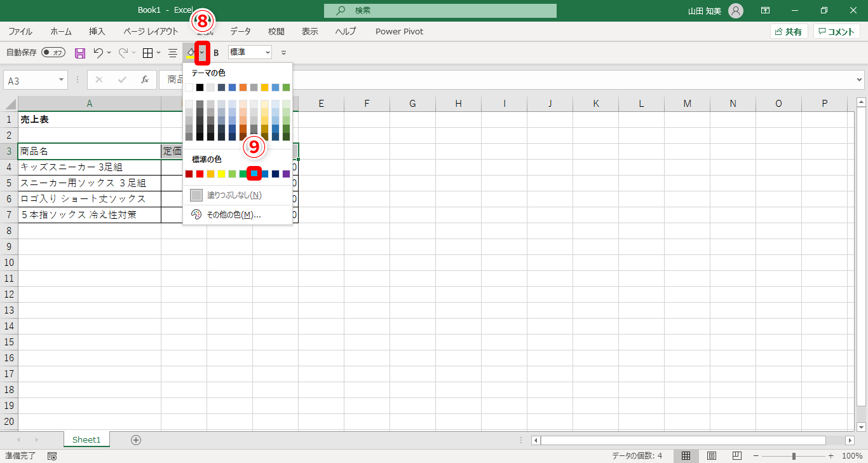The image size is (868, 463).
Task: Switch to Page Break Preview icon
Action: tap(737, 456)
